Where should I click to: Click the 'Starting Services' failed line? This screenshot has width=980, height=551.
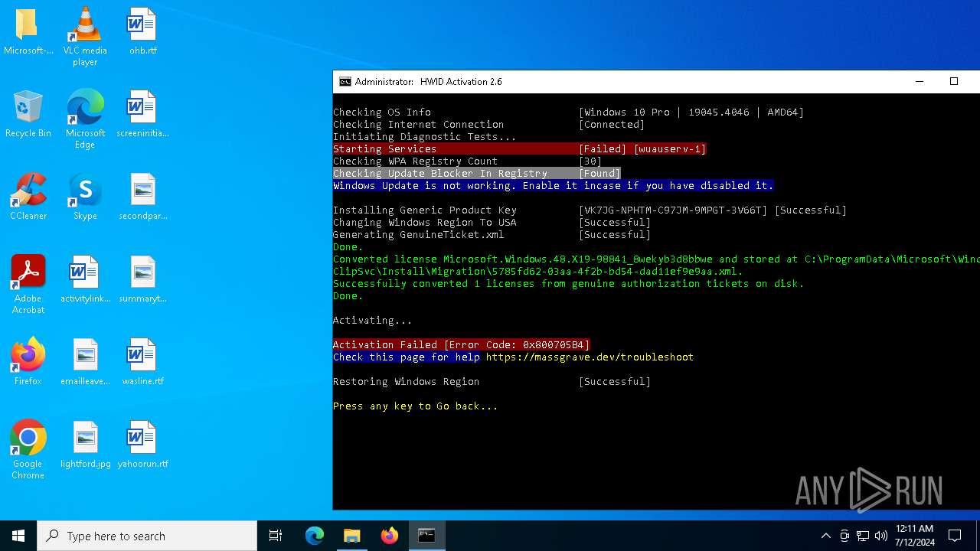pyautogui.click(x=520, y=149)
